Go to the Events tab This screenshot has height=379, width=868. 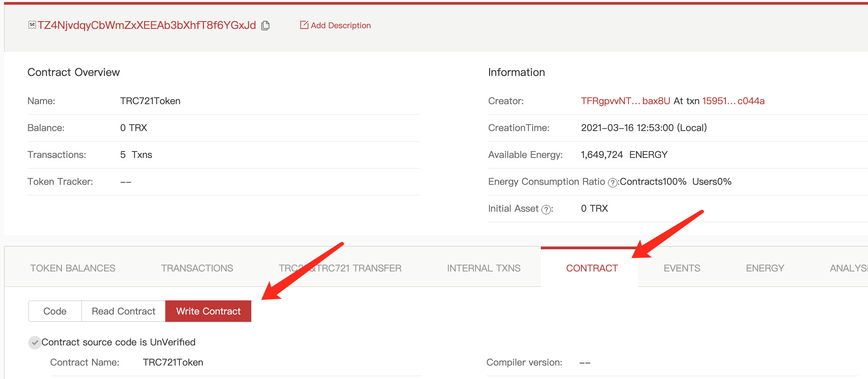(x=682, y=268)
